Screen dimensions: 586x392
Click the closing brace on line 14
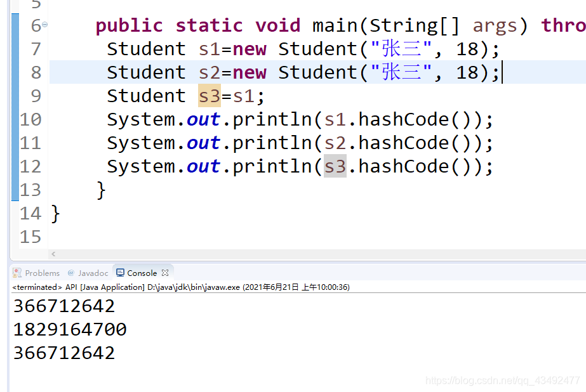[55, 214]
